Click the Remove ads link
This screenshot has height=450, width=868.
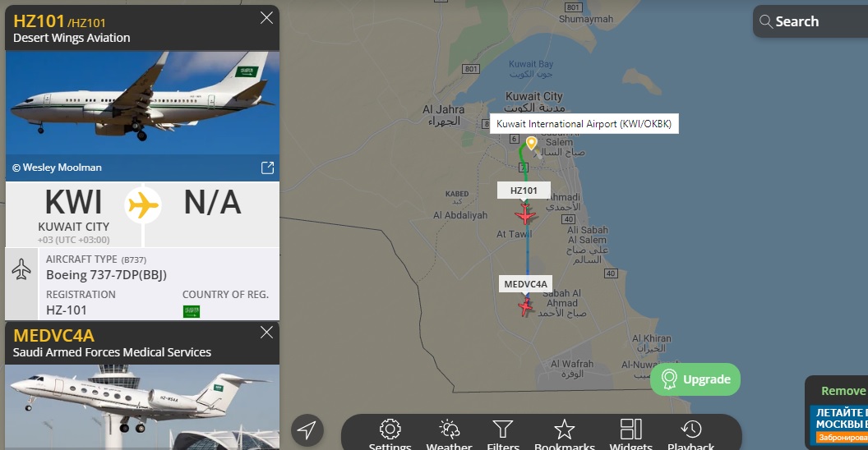point(844,391)
